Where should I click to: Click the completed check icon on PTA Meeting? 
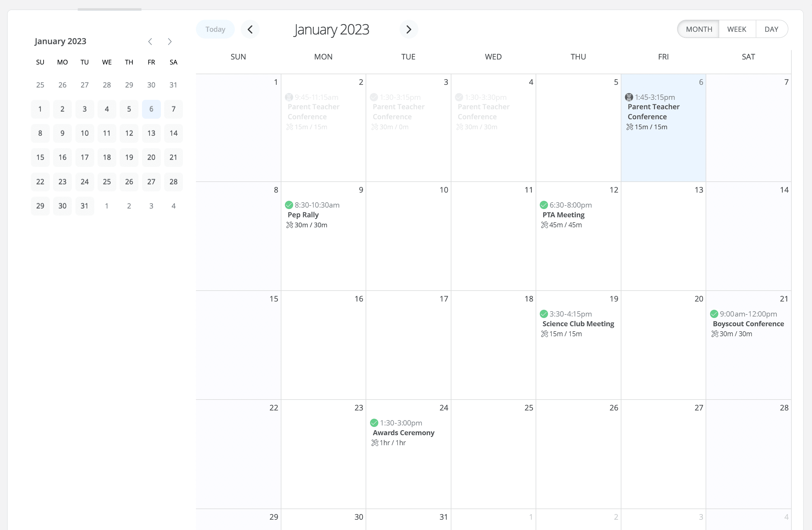coord(544,205)
